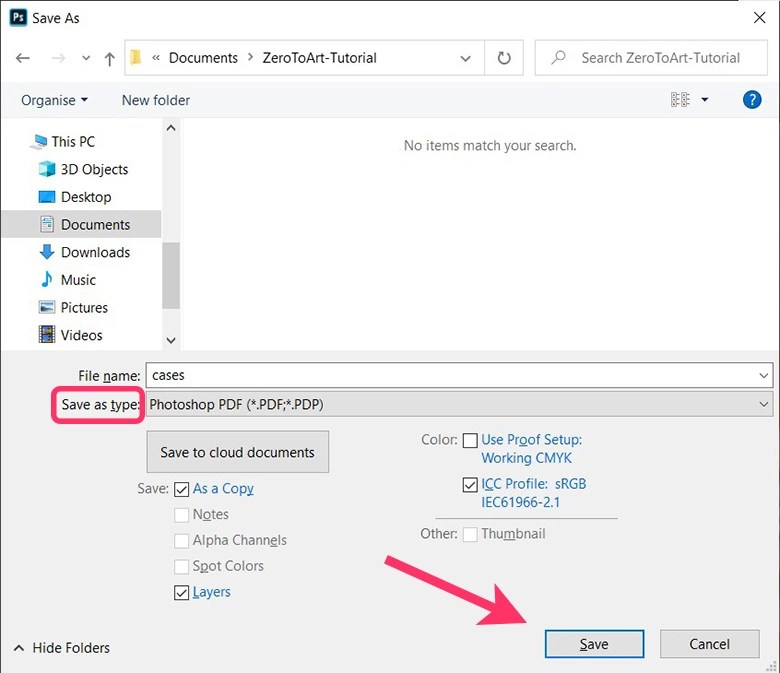
Task: Toggle the Thumbnail checkbox
Action: pyautogui.click(x=470, y=534)
